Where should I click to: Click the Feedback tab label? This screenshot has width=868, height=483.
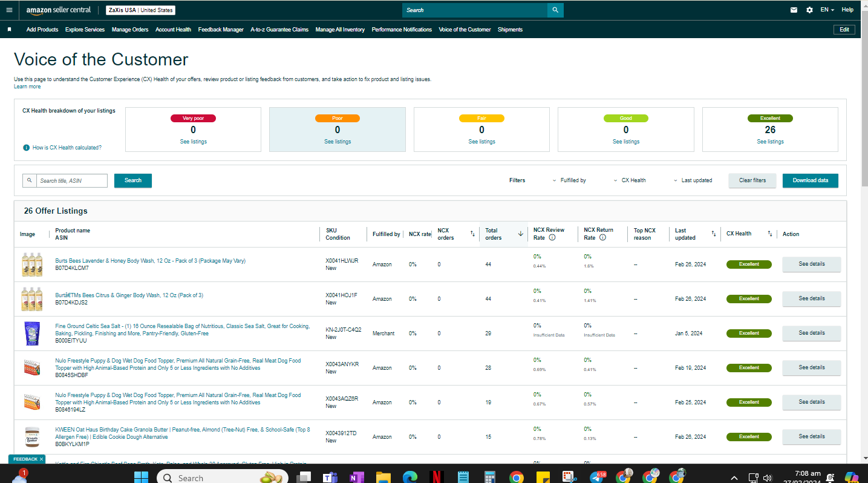[25, 459]
